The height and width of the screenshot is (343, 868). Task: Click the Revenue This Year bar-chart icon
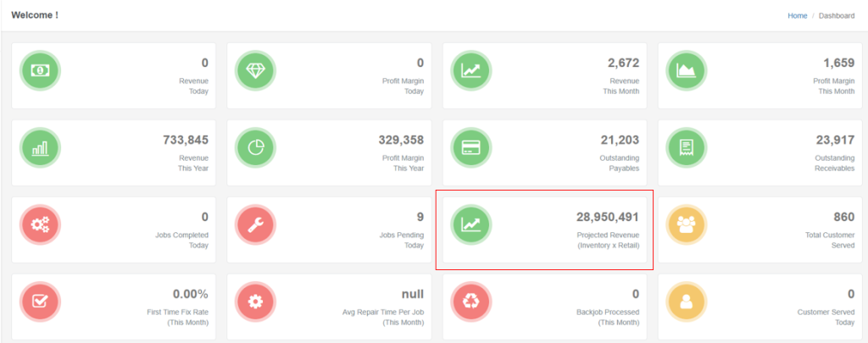point(40,147)
